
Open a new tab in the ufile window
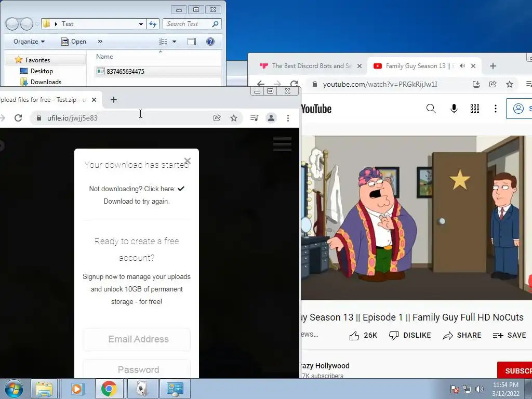click(x=114, y=100)
